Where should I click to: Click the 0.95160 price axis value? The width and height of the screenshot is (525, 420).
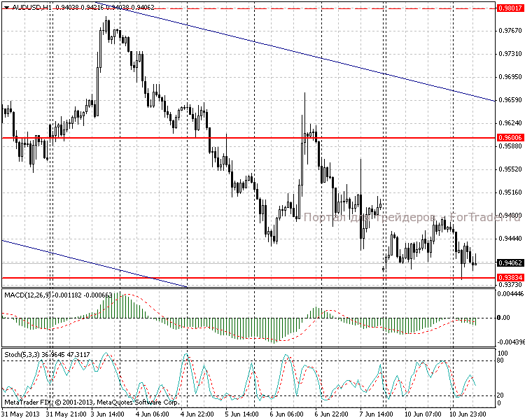click(x=510, y=192)
